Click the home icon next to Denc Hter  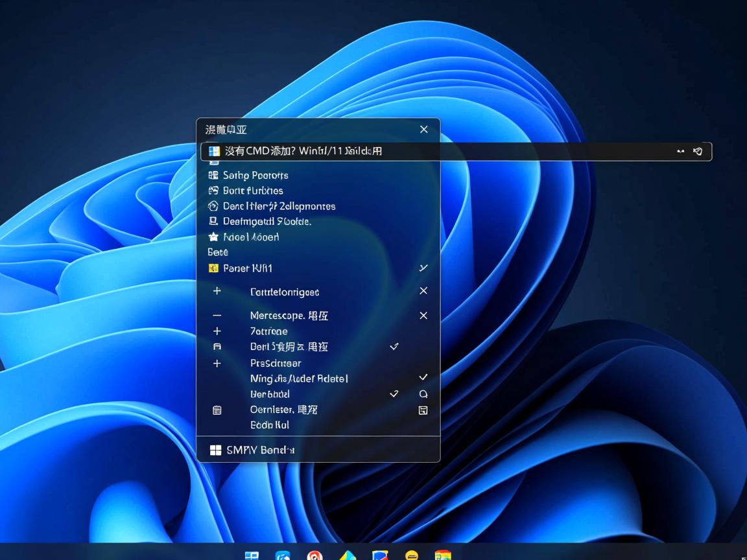pyautogui.click(x=213, y=206)
